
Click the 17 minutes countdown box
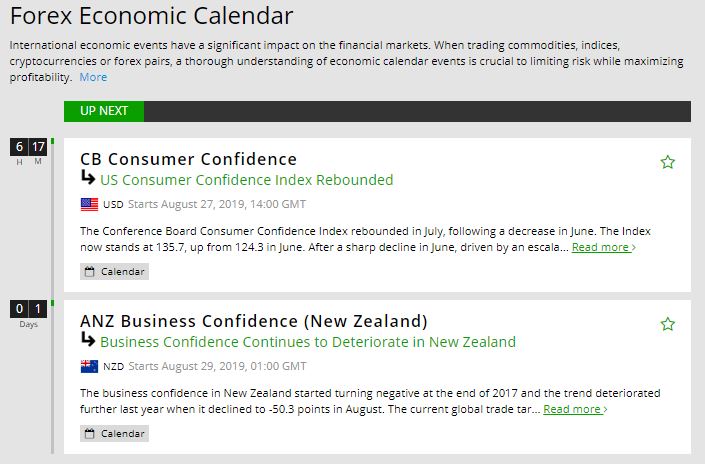point(38,147)
